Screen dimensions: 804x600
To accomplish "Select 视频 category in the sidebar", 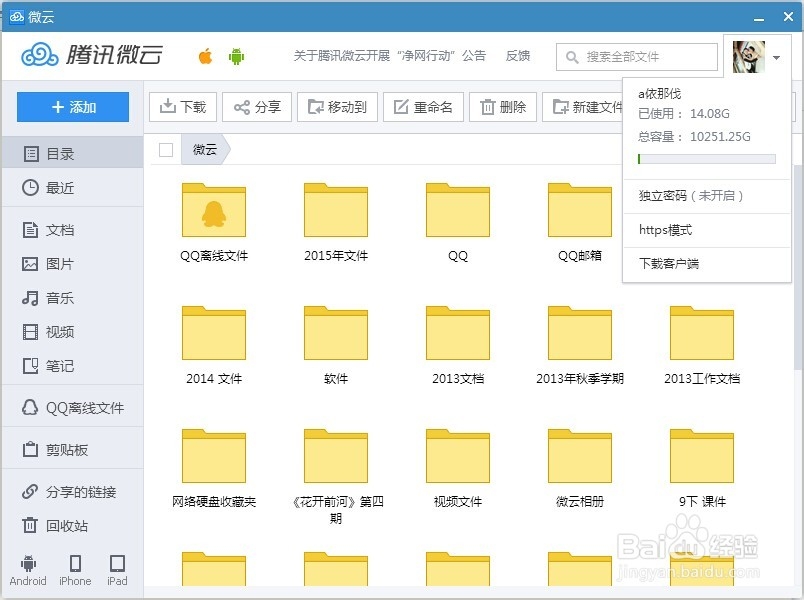I will coord(72,332).
